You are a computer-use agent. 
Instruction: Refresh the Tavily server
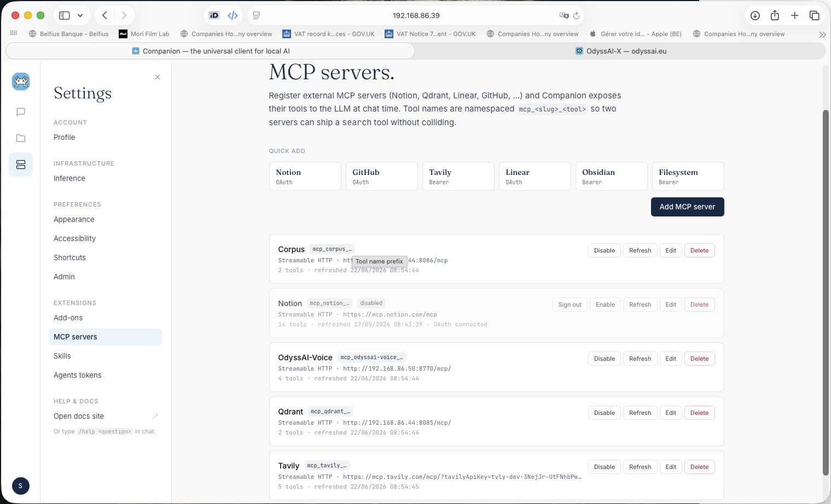(x=640, y=467)
